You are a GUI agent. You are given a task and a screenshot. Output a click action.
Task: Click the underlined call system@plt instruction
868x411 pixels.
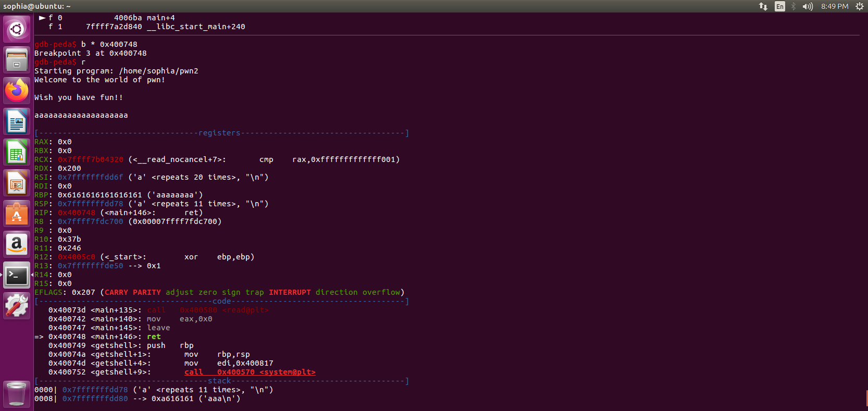[x=250, y=372]
